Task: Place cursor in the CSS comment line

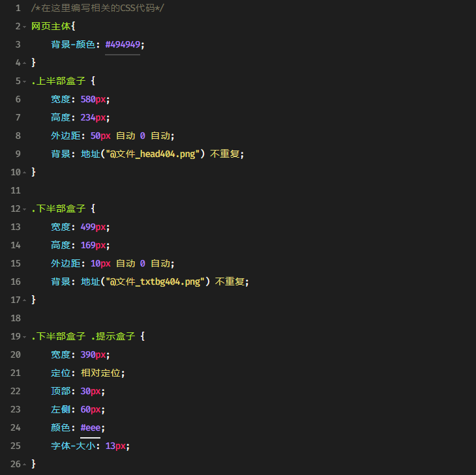Action: pyautogui.click(x=97, y=8)
